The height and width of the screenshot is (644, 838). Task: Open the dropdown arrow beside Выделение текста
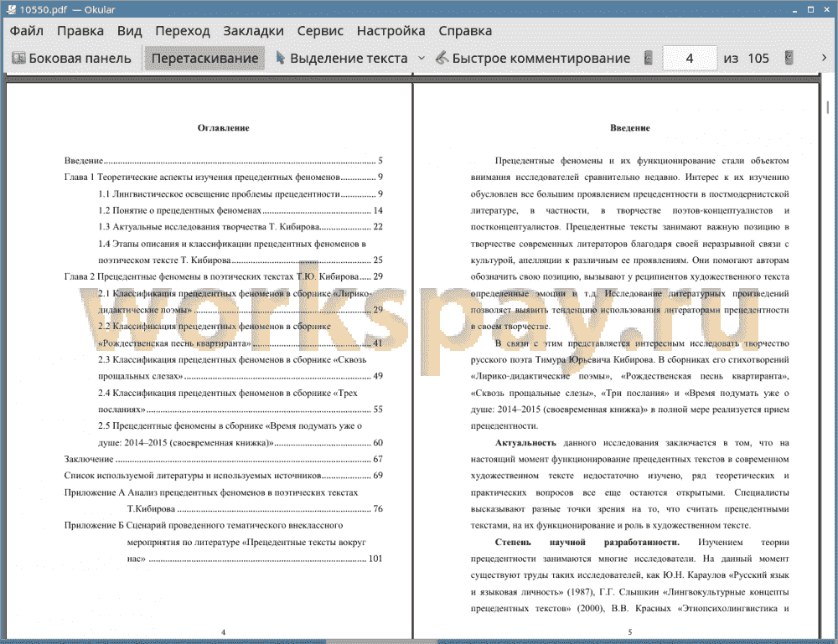pos(422,59)
